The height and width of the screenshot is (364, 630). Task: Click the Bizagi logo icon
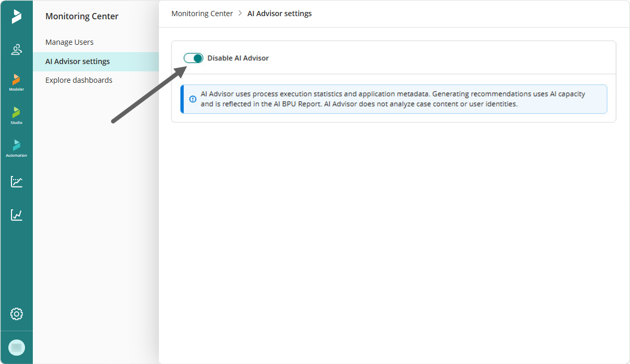pos(17,16)
